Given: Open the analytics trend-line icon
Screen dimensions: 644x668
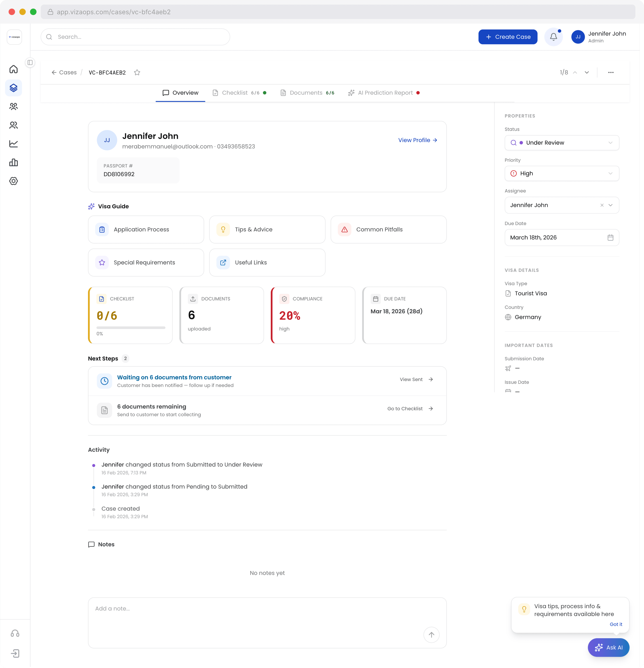Looking at the screenshot, I should click(14, 144).
